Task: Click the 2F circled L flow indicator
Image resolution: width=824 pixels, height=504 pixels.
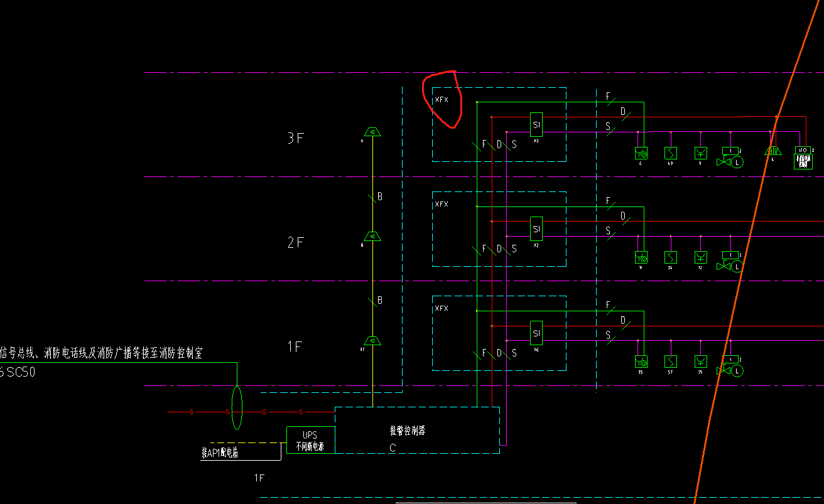Action: coord(737,266)
